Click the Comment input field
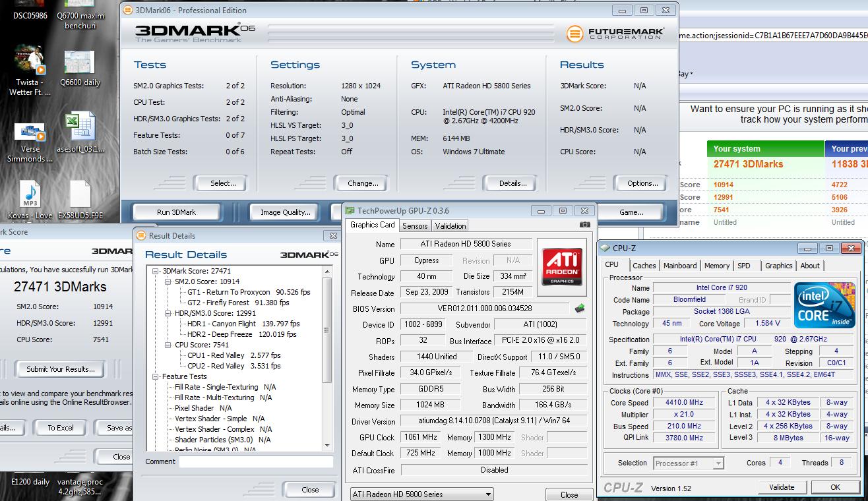Image resolution: width=868 pixels, height=501 pixels. pyautogui.click(x=256, y=462)
